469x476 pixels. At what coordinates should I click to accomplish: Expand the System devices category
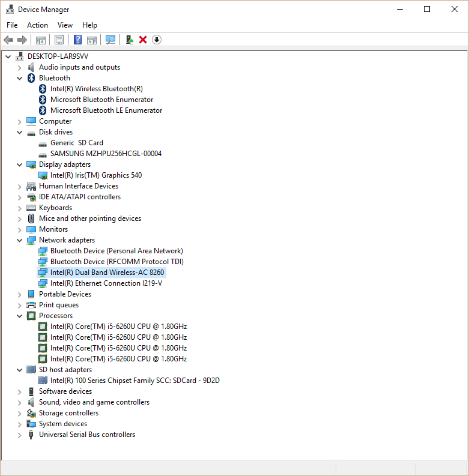click(19, 424)
